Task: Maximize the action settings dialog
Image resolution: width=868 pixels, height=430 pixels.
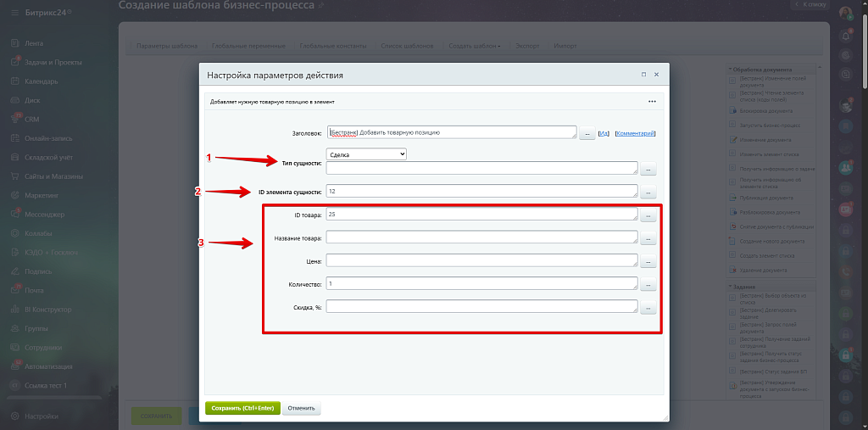Action: click(643, 75)
